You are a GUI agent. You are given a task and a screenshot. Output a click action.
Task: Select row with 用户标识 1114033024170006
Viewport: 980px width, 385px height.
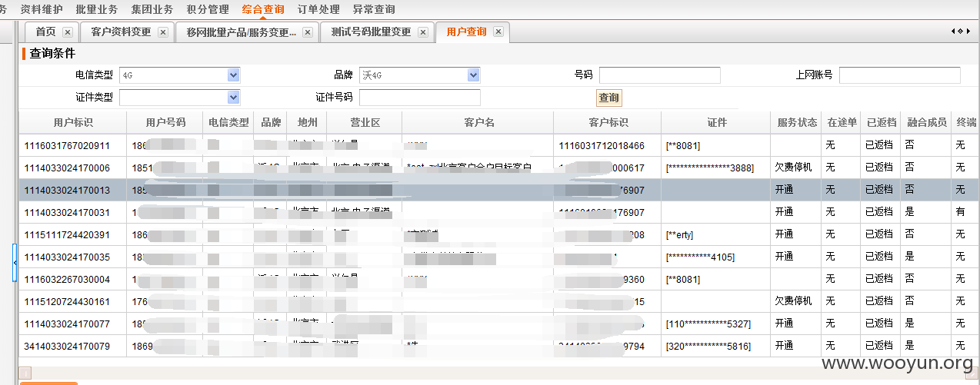point(499,168)
